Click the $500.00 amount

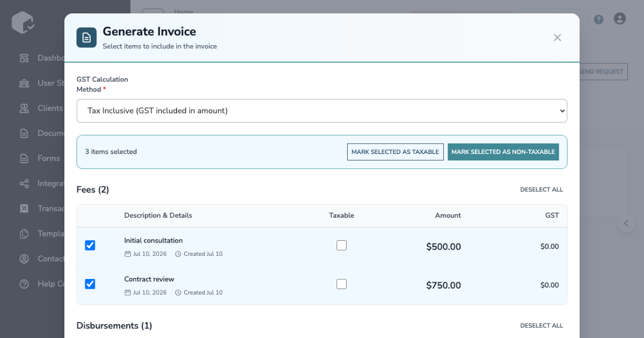443,247
